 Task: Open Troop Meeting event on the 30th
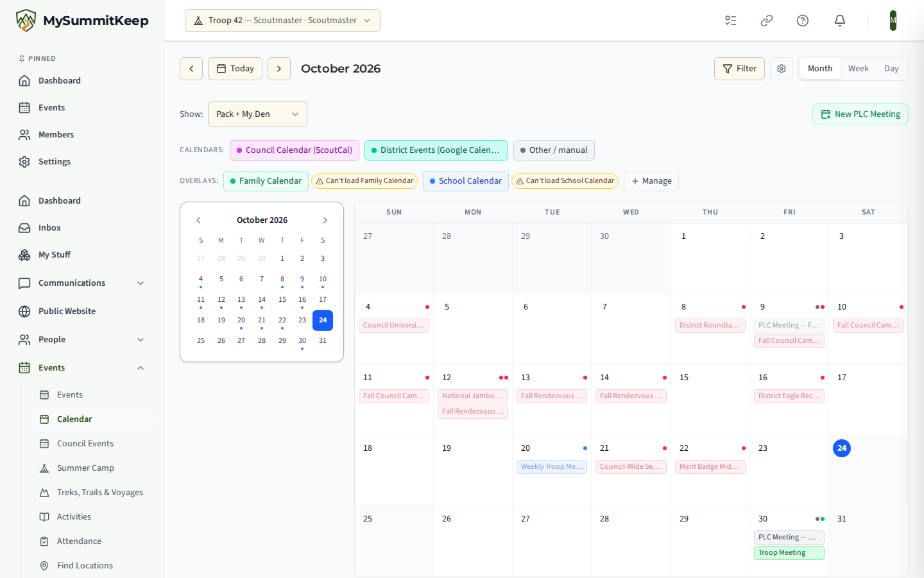(789, 553)
